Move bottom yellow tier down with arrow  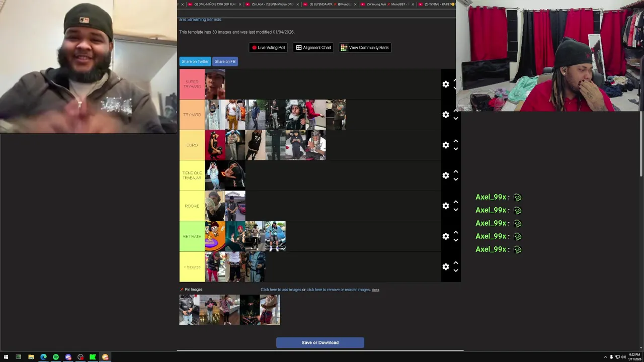point(456,271)
